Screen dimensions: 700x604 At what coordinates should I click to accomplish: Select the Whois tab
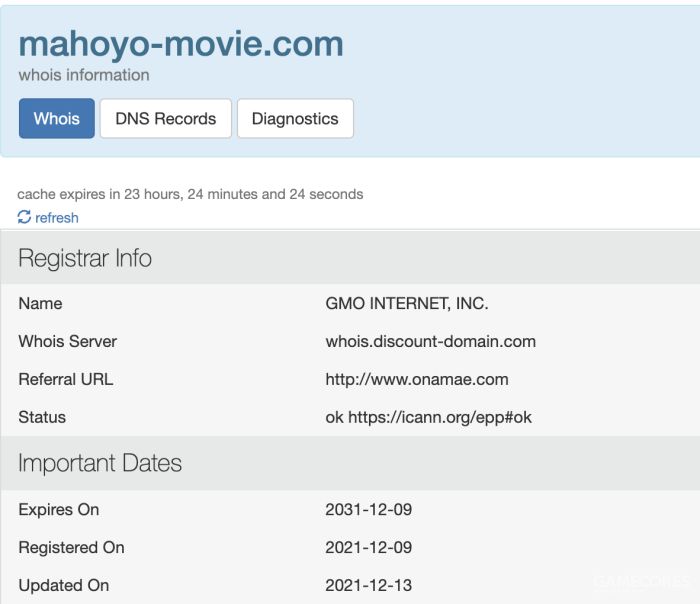[57, 118]
